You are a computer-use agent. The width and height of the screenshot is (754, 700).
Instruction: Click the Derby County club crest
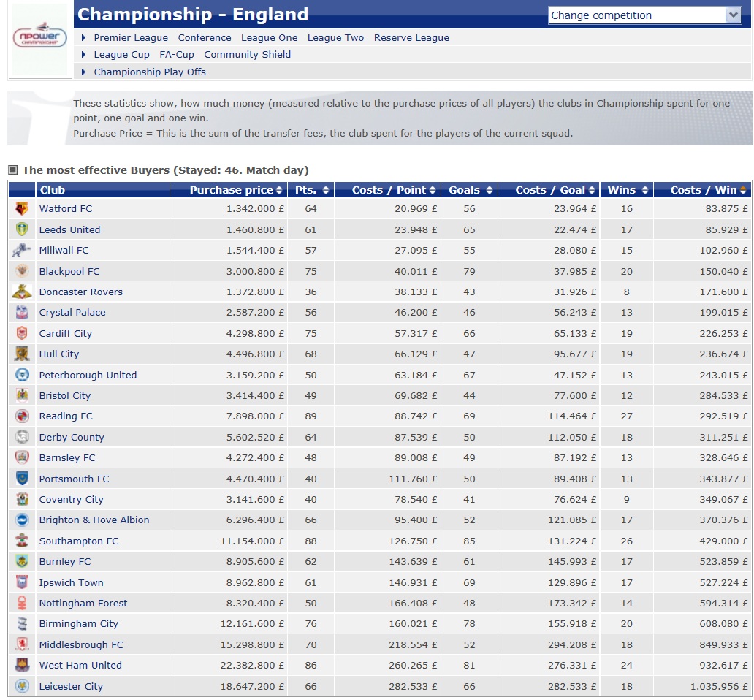22,437
